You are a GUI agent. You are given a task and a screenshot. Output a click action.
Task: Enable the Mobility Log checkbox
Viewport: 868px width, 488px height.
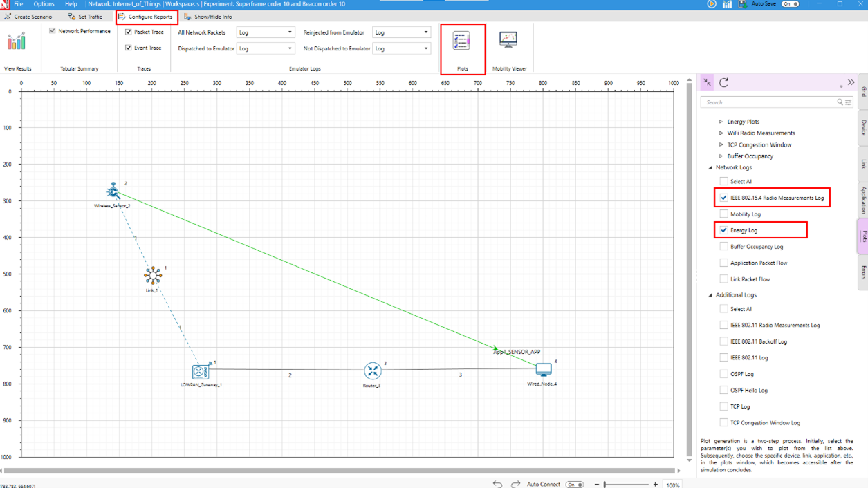coord(723,214)
